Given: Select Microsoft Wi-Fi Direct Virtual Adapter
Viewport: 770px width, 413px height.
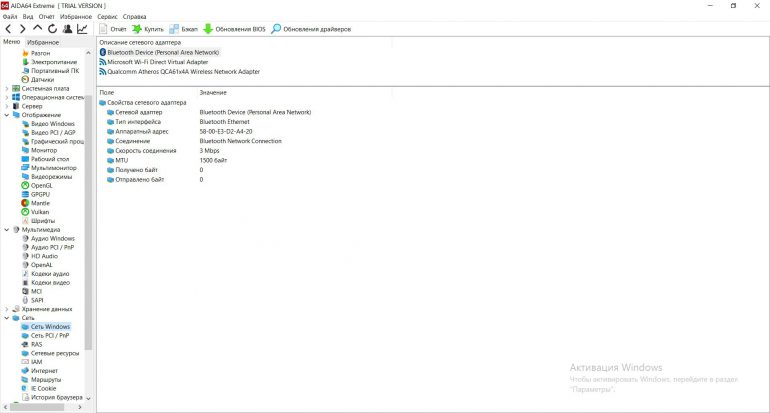Looking at the screenshot, I should [x=154, y=62].
